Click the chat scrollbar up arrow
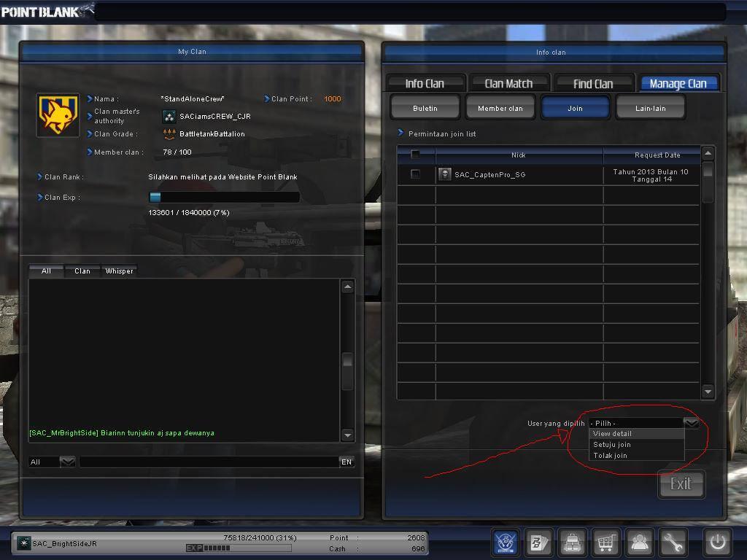Screen dimensions: 747x560 pyautogui.click(x=348, y=287)
